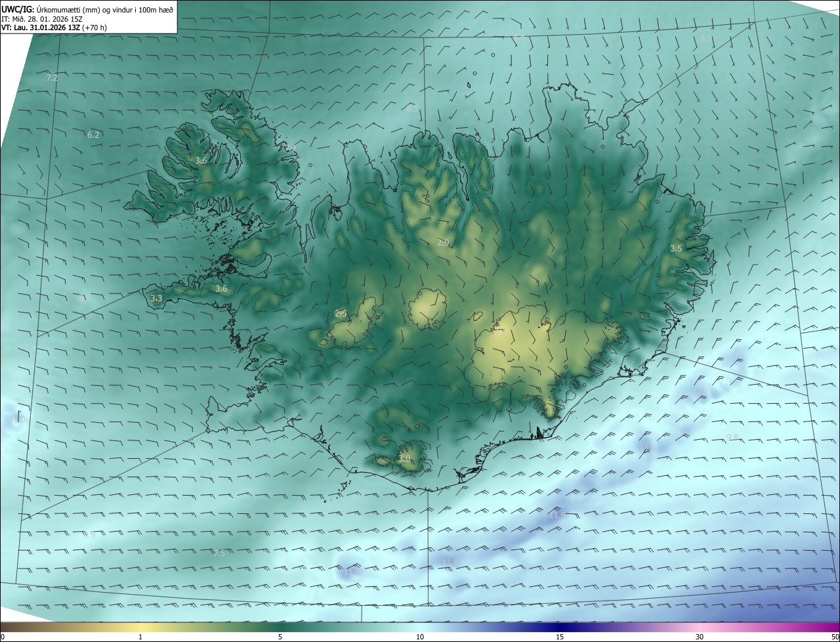Click the 3.6 label in the Westfjords
The image size is (840, 642).
tap(201, 160)
